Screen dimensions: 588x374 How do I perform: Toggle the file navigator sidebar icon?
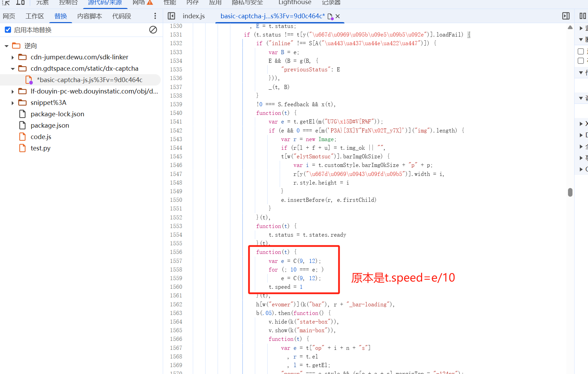[171, 16]
